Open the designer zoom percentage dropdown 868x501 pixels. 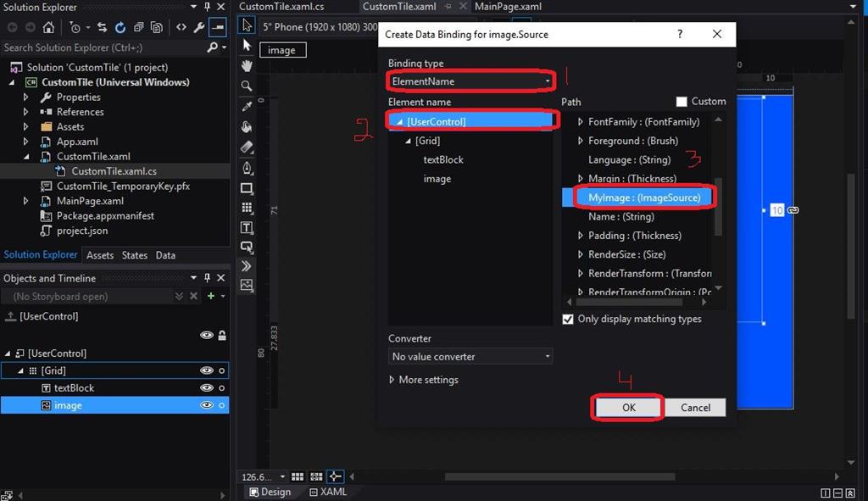coord(282,476)
